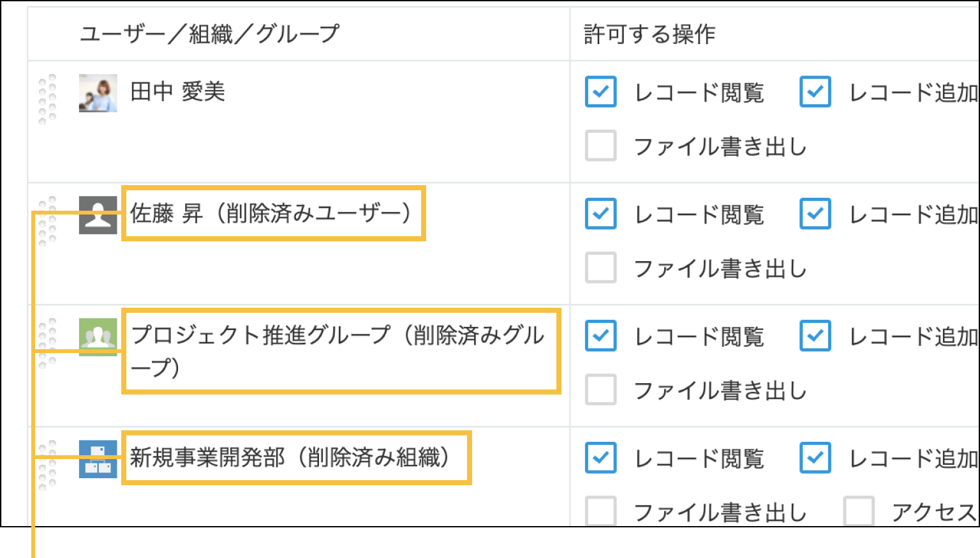The width and height of the screenshot is (980, 558).
Task: Uncheck レコード追加 for 田中 愛美
Action: [815, 93]
